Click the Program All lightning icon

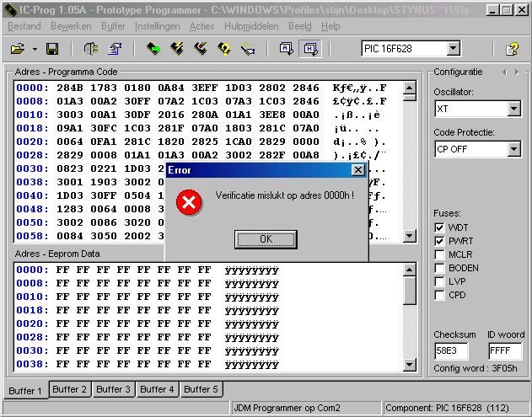pos(177,49)
